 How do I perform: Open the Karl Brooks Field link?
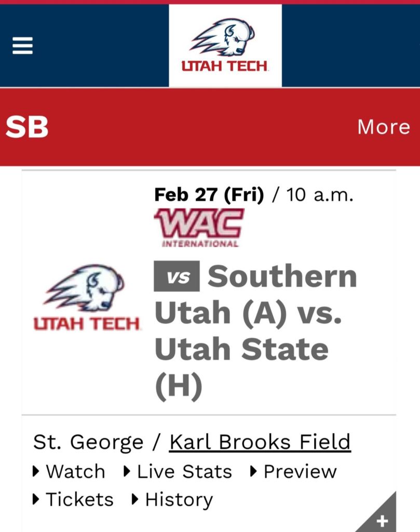tap(260, 442)
